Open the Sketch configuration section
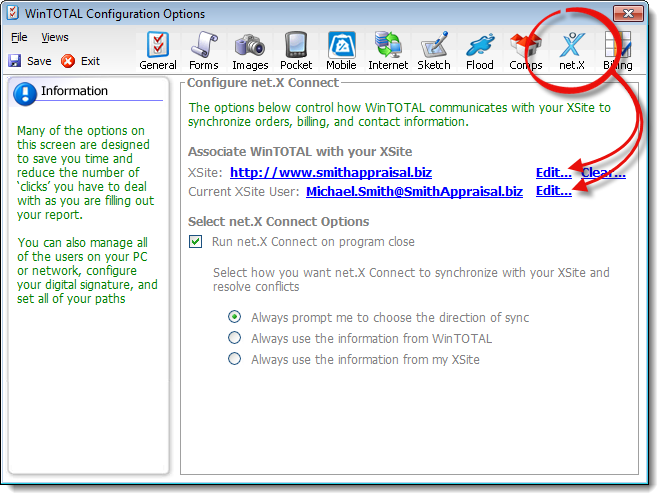 [x=434, y=51]
